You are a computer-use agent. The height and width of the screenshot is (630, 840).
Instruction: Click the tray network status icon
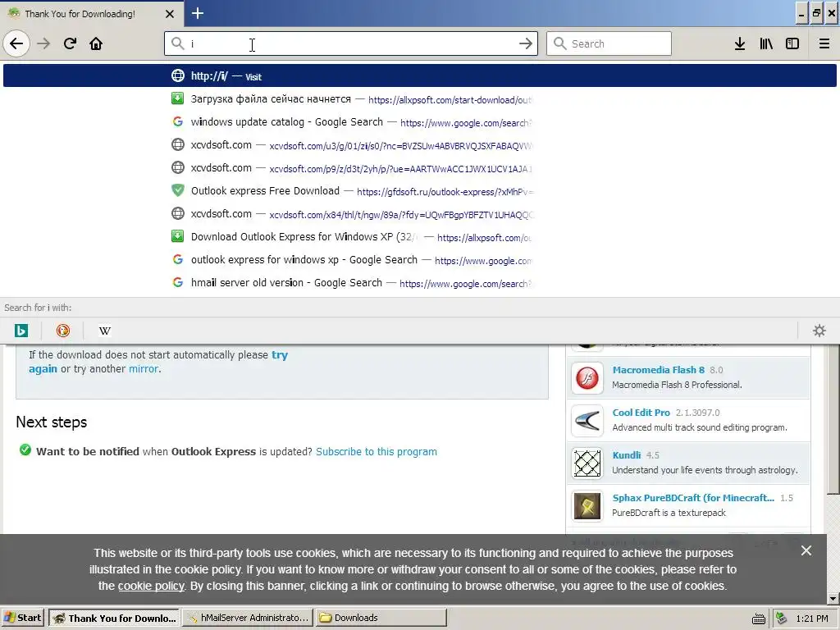click(x=782, y=619)
